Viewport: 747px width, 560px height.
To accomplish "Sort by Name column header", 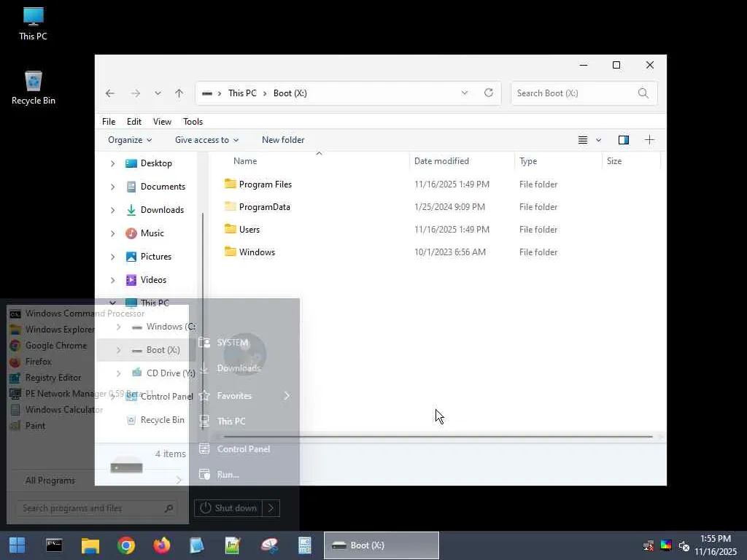I will click(245, 161).
